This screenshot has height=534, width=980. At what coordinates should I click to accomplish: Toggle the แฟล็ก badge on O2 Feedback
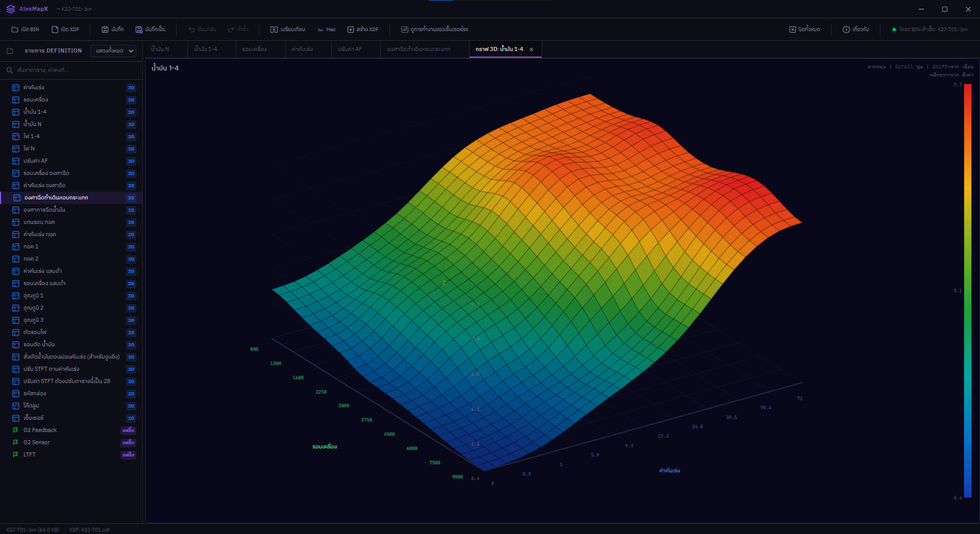tap(128, 430)
